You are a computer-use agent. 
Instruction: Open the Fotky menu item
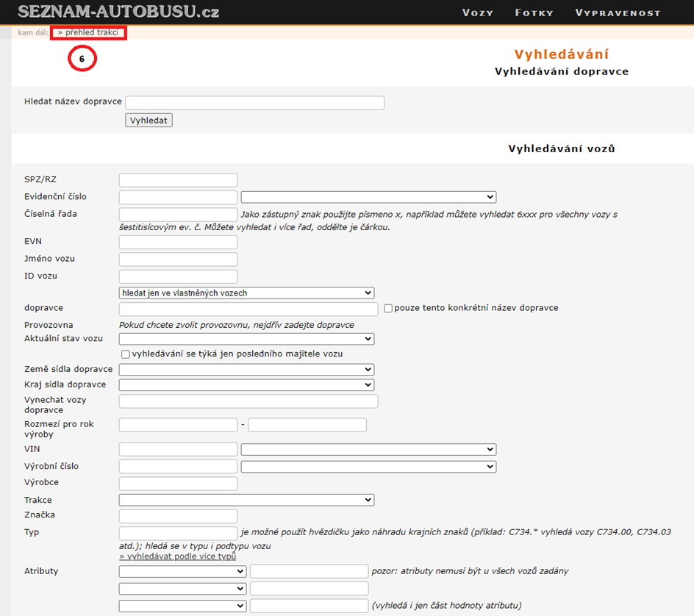[x=534, y=12]
